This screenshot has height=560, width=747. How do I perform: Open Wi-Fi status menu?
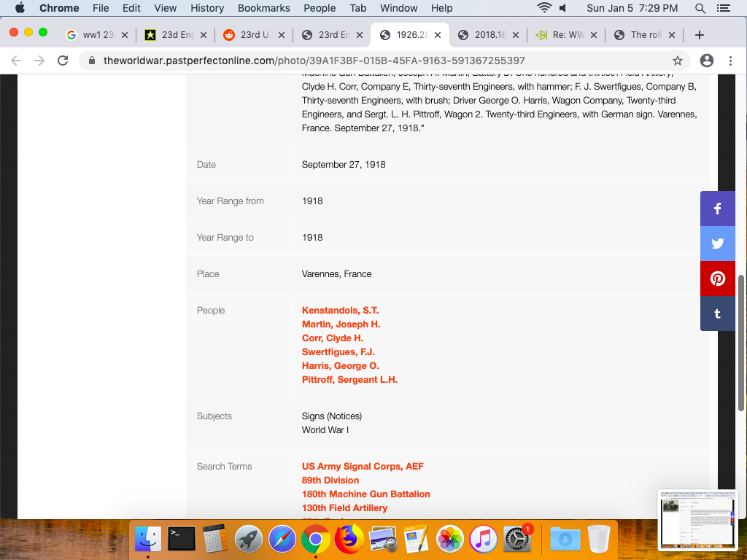point(543,8)
